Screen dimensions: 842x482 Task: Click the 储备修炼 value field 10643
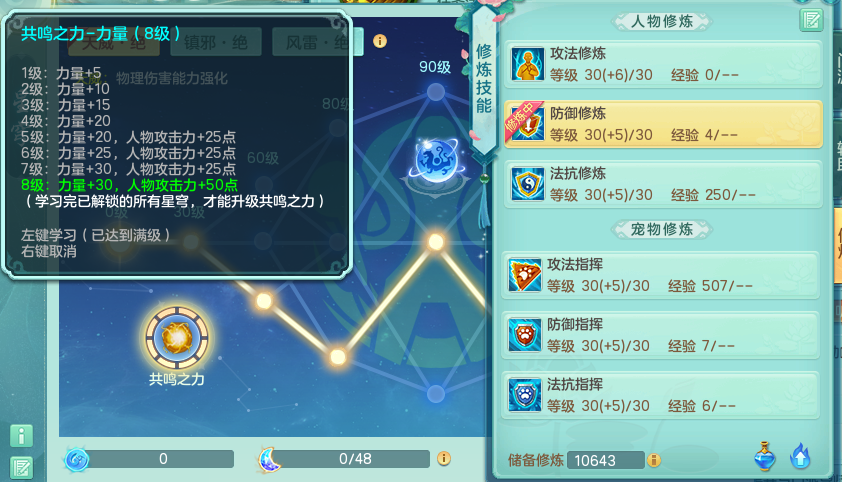click(606, 460)
